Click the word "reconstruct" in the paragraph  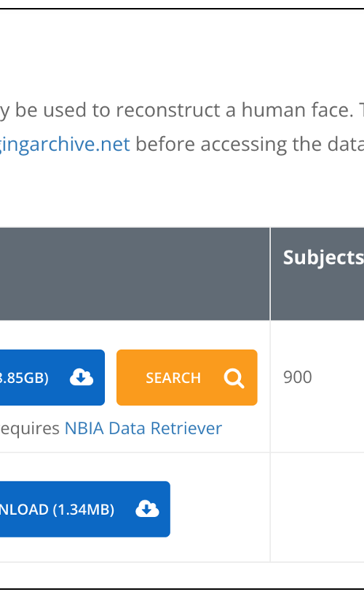(x=167, y=110)
